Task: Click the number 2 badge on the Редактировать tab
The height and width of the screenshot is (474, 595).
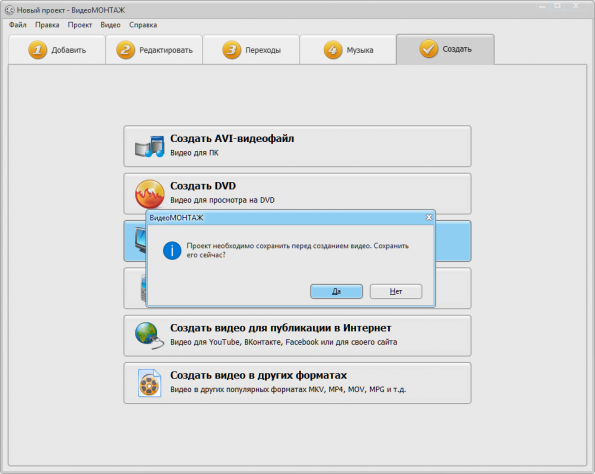Action: point(125,50)
